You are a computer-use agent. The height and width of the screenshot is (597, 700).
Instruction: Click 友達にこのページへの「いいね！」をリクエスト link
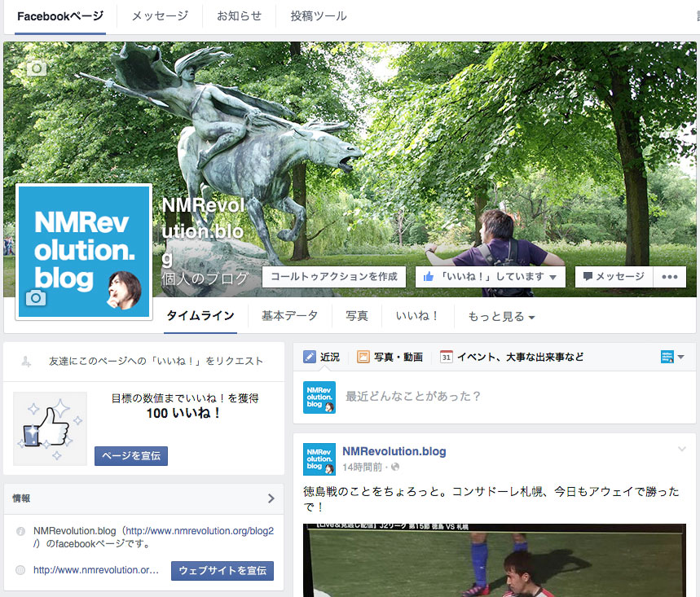tap(156, 362)
